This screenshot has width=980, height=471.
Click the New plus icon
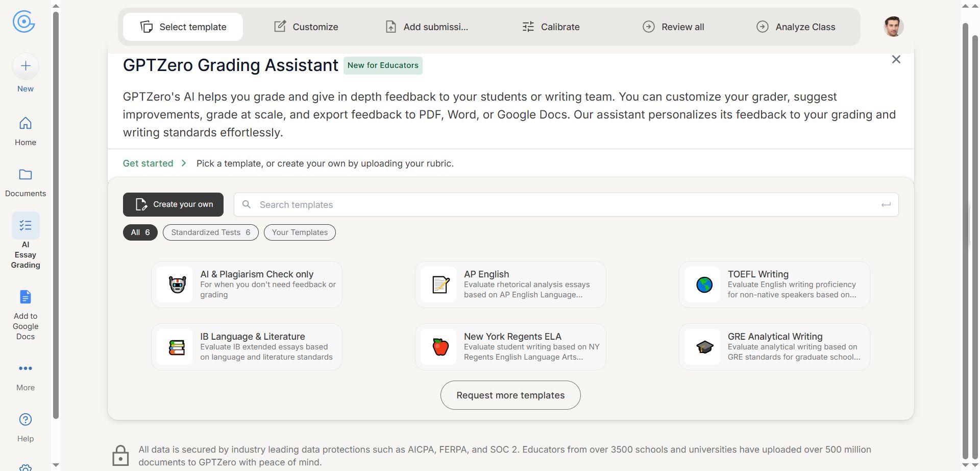tap(26, 66)
